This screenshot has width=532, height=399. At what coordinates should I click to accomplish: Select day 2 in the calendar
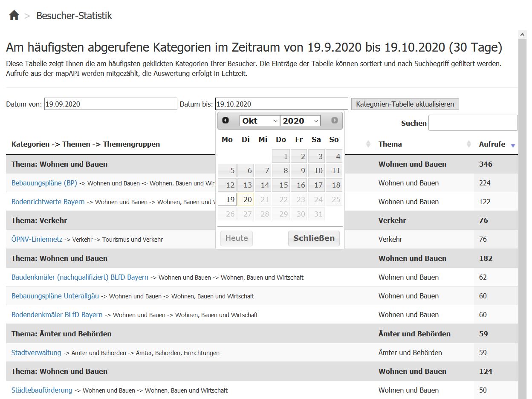[298, 156]
